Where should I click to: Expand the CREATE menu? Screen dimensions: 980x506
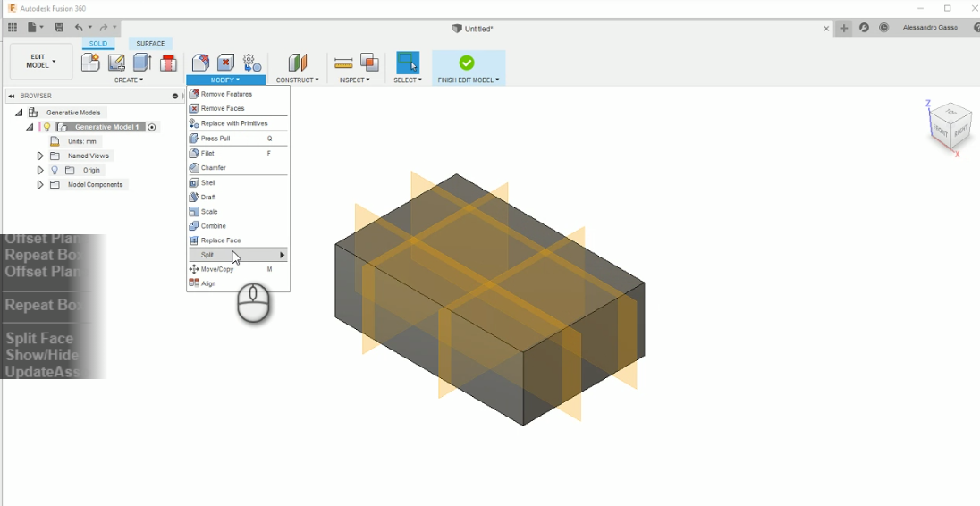[129, 80]
